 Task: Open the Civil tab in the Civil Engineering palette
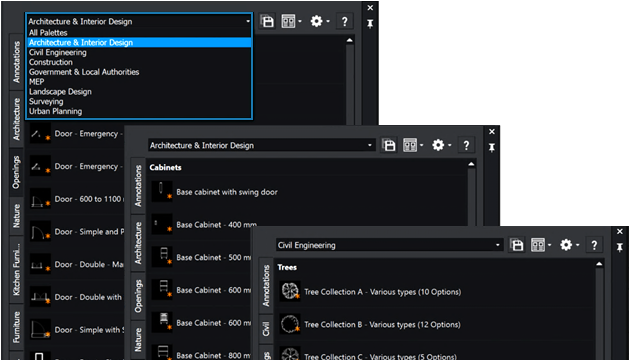pyautogui.click(x=266, y=329)
